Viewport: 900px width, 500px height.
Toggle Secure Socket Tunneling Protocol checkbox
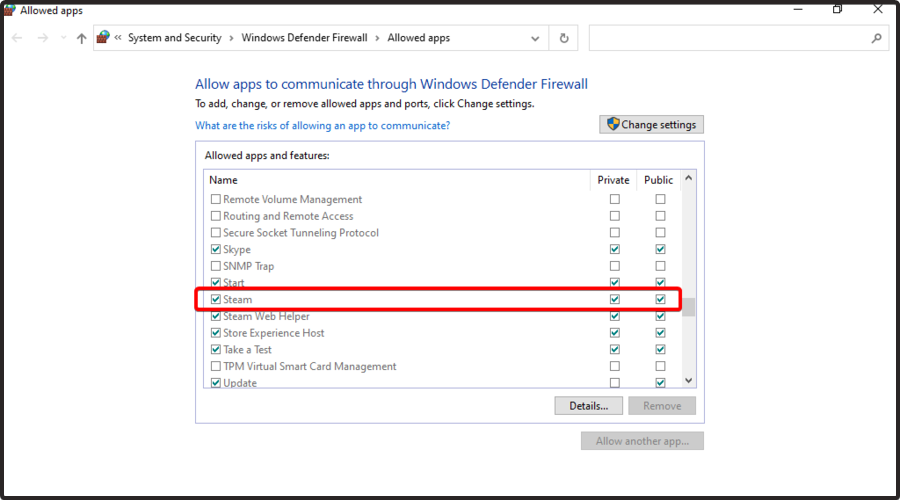coord(216,232)
